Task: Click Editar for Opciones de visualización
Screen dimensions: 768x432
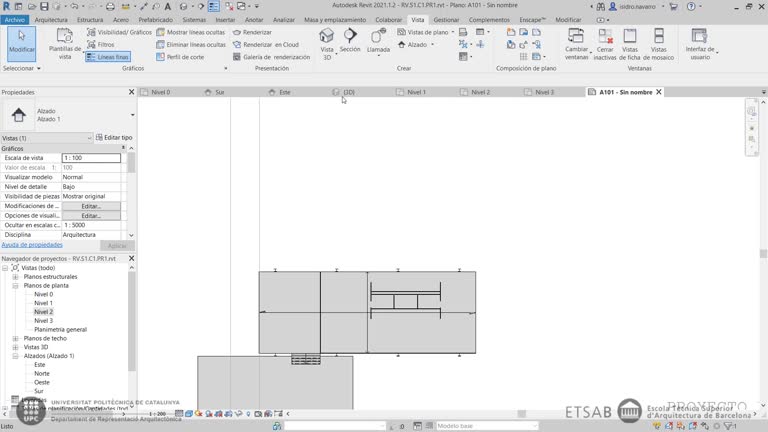Action: pos(91,216)
